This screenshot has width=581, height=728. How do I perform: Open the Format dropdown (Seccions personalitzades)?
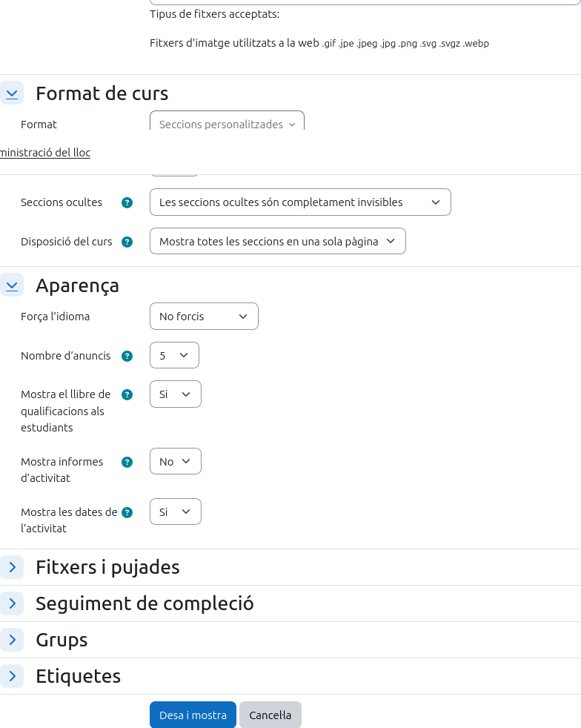pyautogui.click(x=227, y=124)
